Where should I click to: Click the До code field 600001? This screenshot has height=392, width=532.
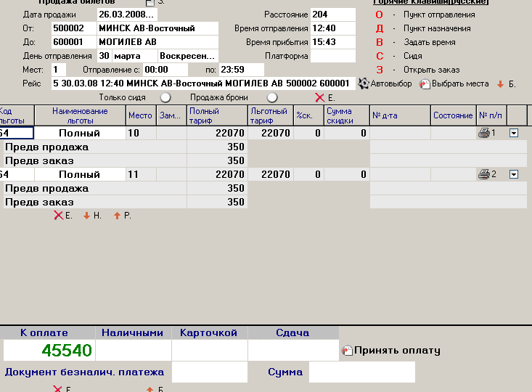pos(74,42)
